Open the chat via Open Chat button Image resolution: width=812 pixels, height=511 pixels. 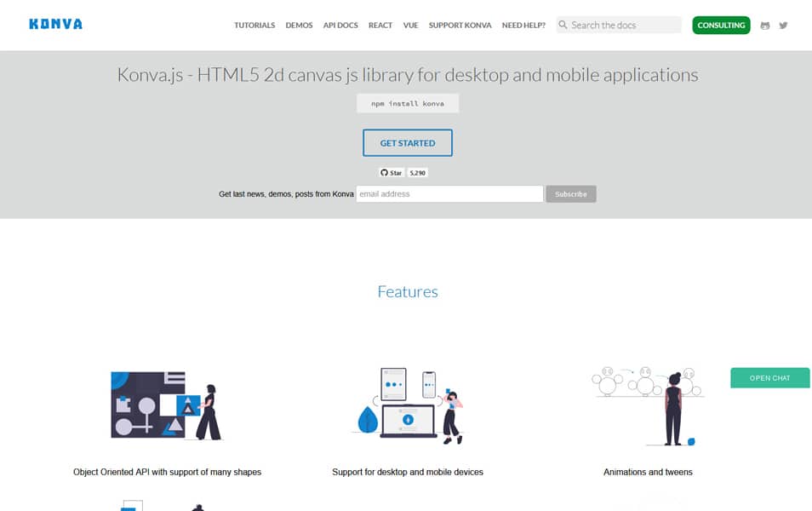(770, 378)
